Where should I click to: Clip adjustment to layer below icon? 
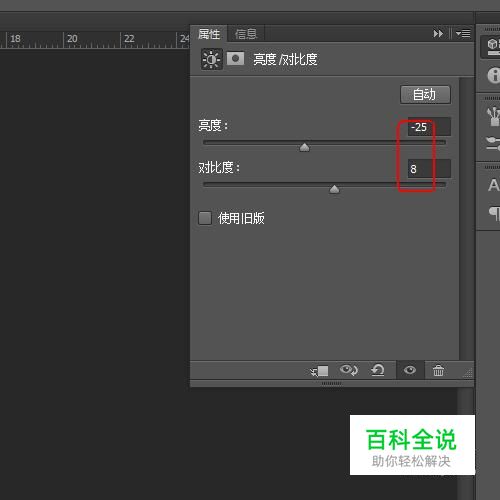(x=319, y=371)
